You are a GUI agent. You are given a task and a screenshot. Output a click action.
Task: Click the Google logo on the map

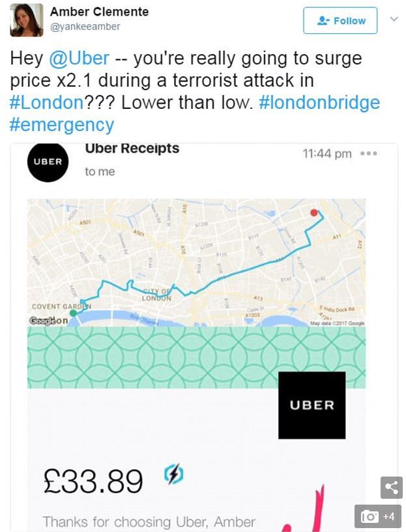[x=40, y=321]
